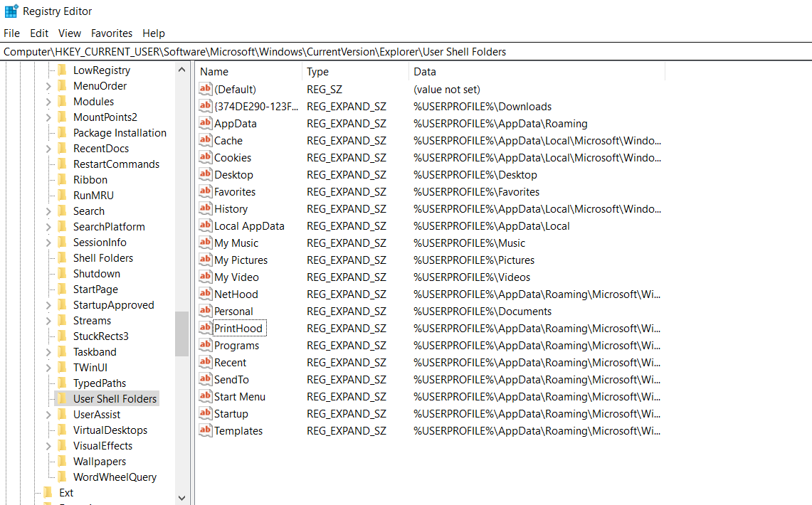Click the folder icon of User Shell Folders key

(62, 398)
